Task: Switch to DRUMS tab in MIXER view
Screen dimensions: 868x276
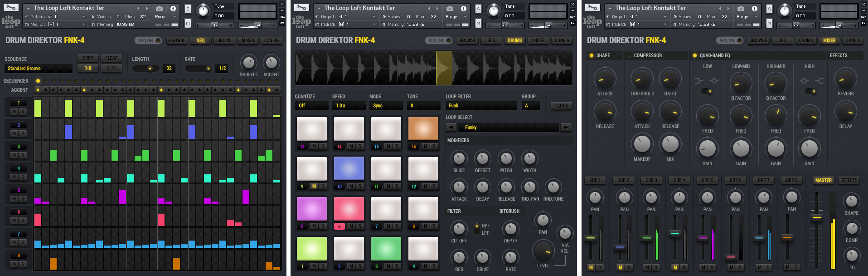Action: [x=806, y=40]
